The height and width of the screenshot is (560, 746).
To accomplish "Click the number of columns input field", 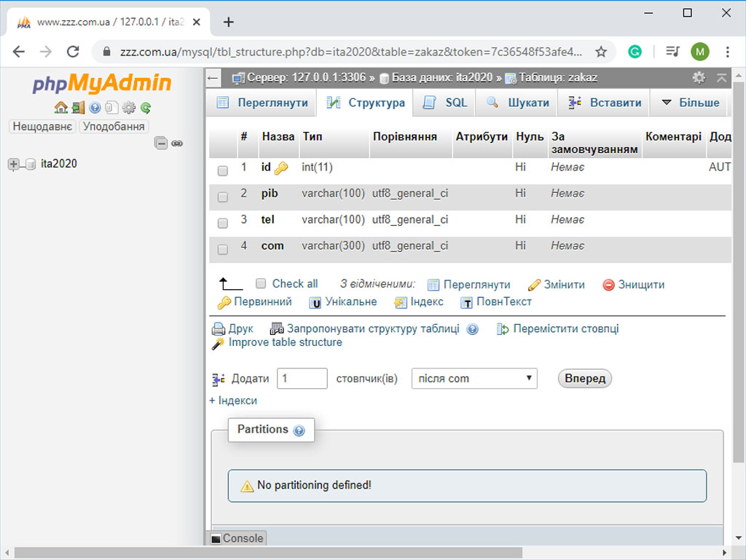I will pos(302,379).
